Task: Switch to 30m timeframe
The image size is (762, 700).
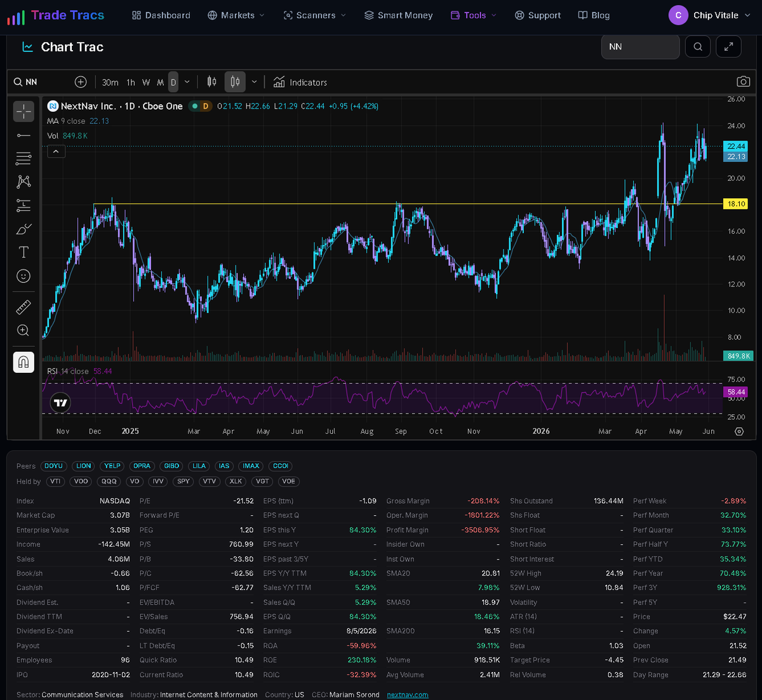Action: [x=110, y=82]
